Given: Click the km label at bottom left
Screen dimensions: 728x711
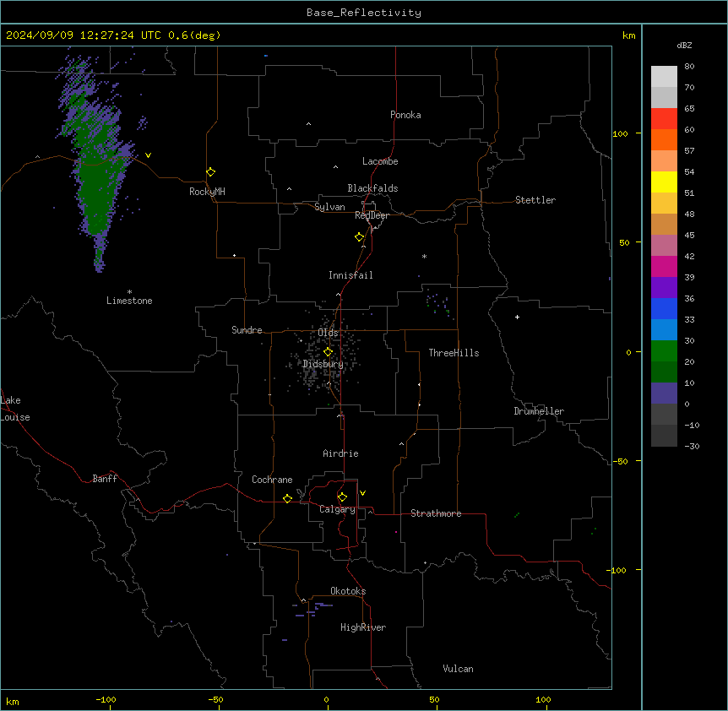Looking at the screenshot, I should tap(13, 701).
